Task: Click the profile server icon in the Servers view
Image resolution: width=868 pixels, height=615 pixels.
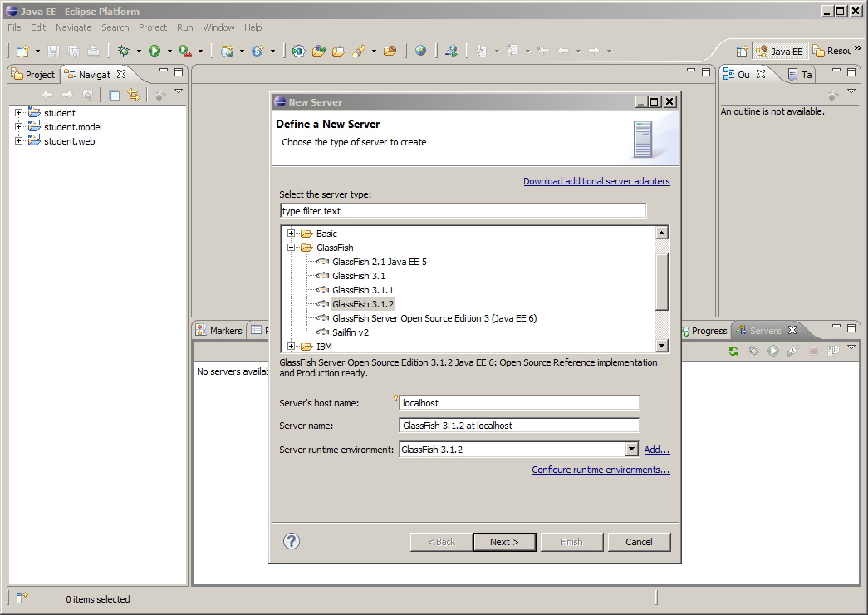Action: click(793, 351)
